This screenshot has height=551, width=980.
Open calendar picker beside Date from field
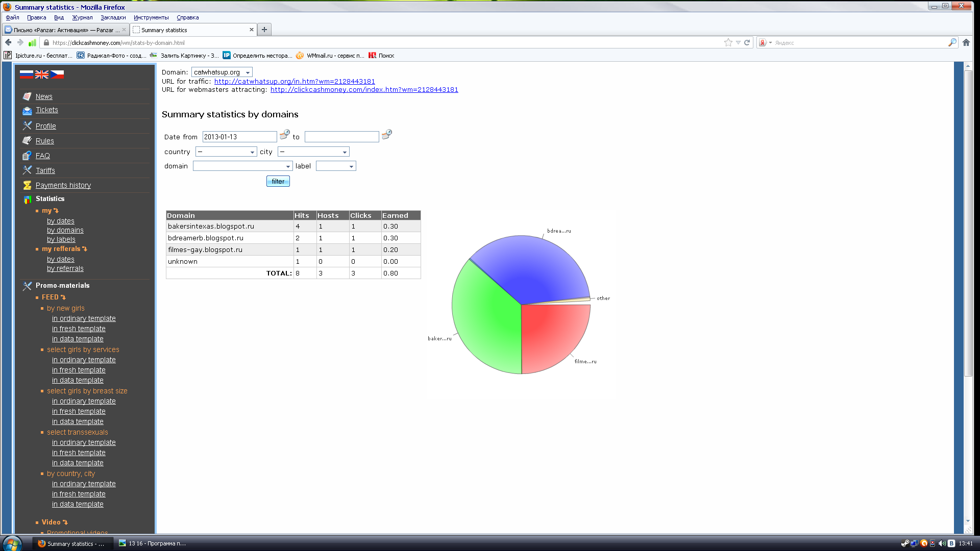pos(285,135)
